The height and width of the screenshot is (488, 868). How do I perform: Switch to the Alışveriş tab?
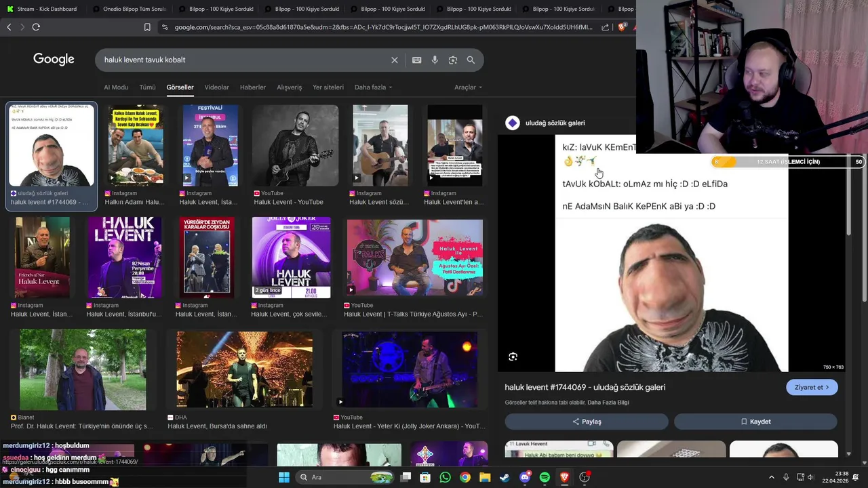pos(290,87)
